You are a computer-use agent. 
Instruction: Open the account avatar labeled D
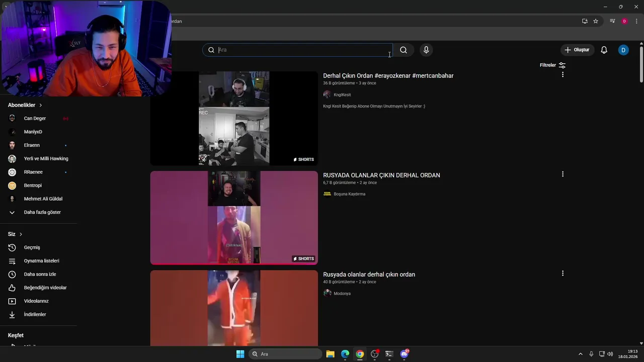(623, 50)
